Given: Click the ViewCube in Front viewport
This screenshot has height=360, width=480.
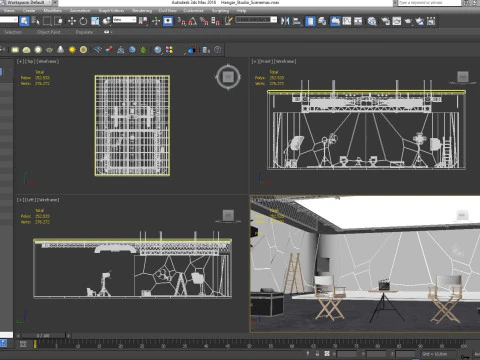Looking at the screenshot, I should pos(462,77).
